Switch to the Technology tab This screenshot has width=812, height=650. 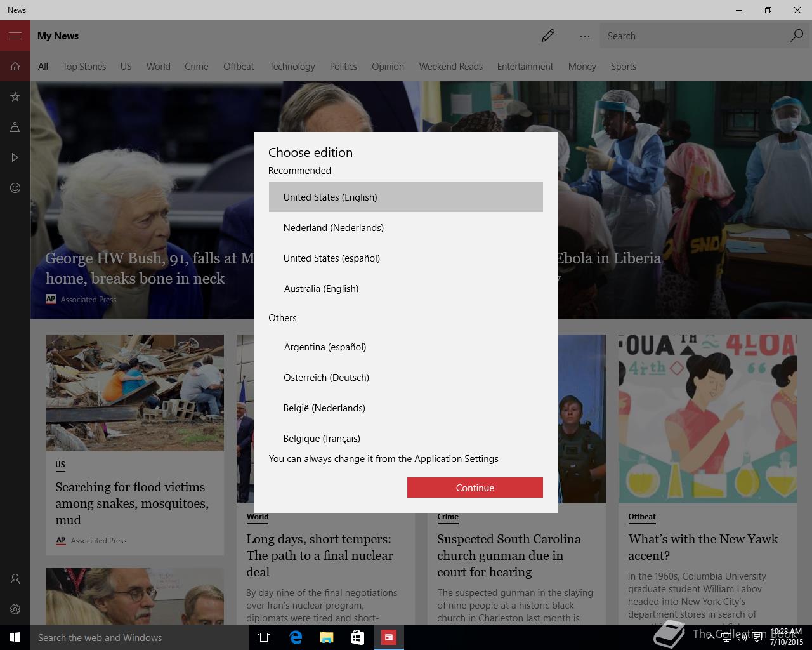tap(292, 66)
